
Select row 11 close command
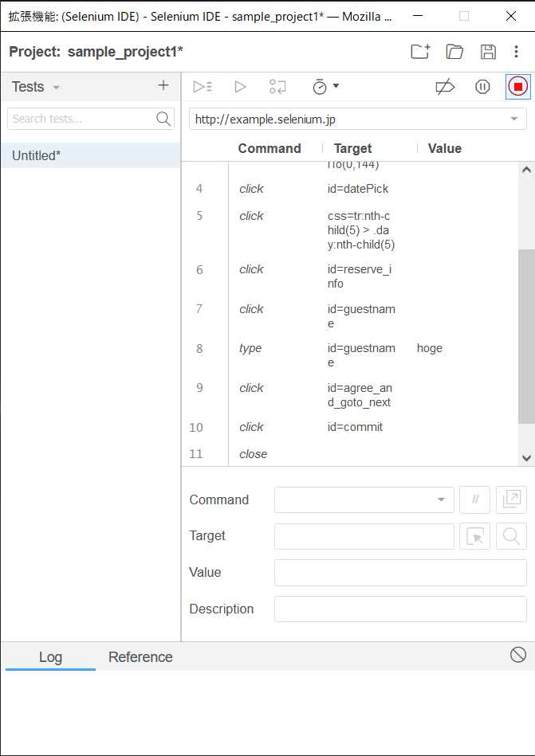coord(350,454)
